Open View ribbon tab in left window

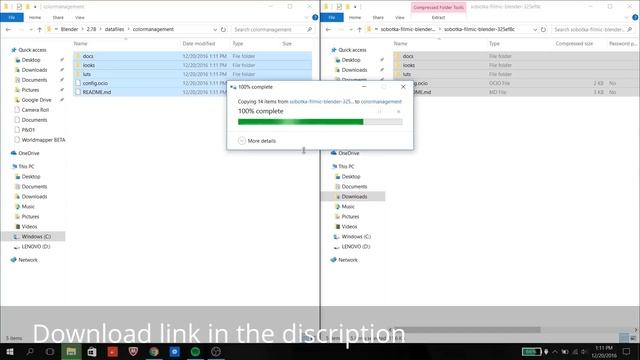(80, 18)
